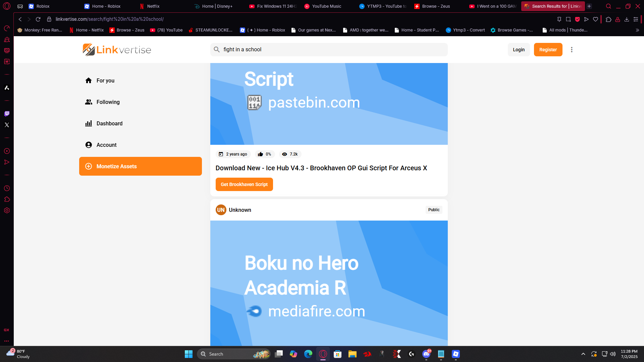The image size is (644, 362).
Task: Click the browser back arrow
Action: coord(20,19)
